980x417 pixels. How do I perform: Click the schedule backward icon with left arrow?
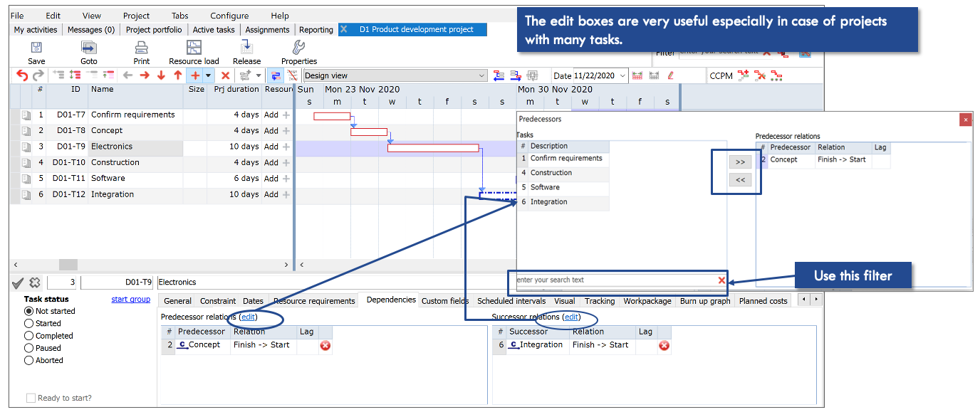[x=499, y=75]
